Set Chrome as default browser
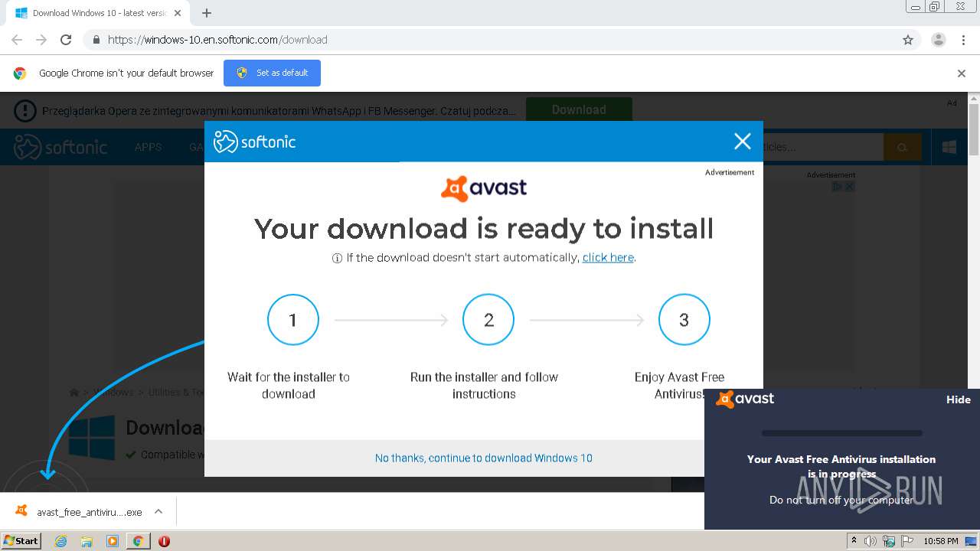 click(272, 73)
